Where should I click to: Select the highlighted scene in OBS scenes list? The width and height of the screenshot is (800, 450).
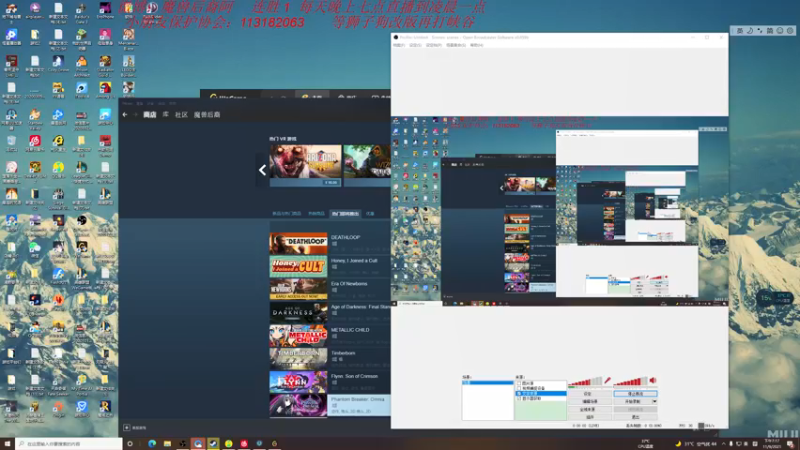[x=487, y=383]
